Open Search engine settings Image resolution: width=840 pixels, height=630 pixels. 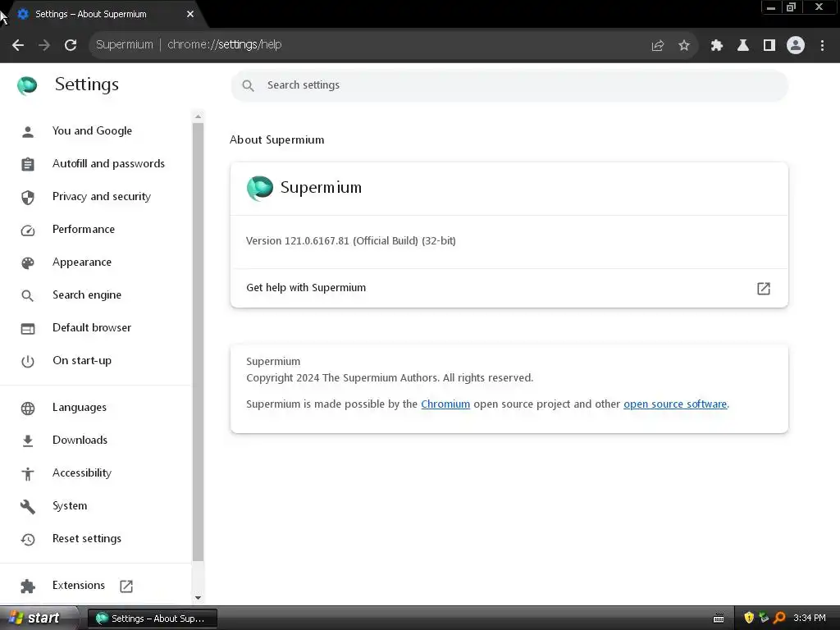[x=87, y=294]
